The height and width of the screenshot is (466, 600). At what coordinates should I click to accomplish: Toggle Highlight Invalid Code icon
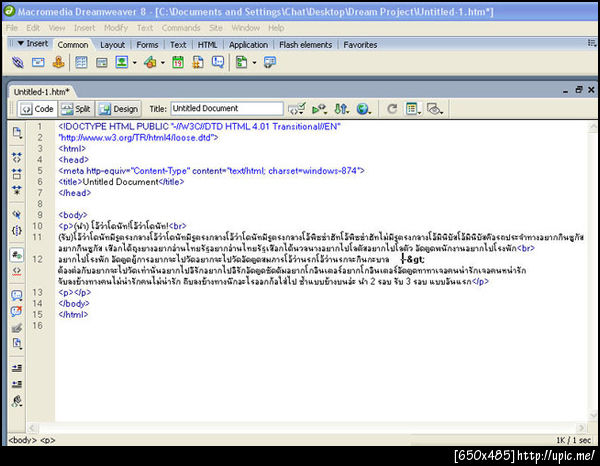pyautogui.click(x=17, y=271)
